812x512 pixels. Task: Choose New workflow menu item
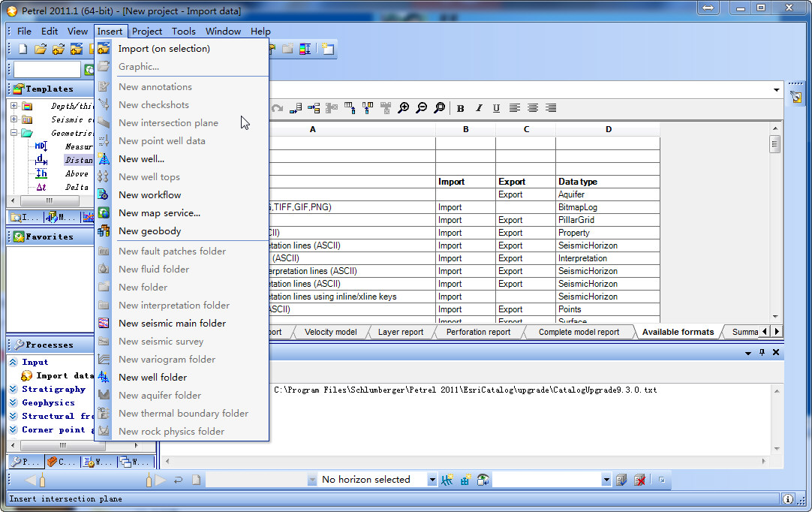pos(182,195)
